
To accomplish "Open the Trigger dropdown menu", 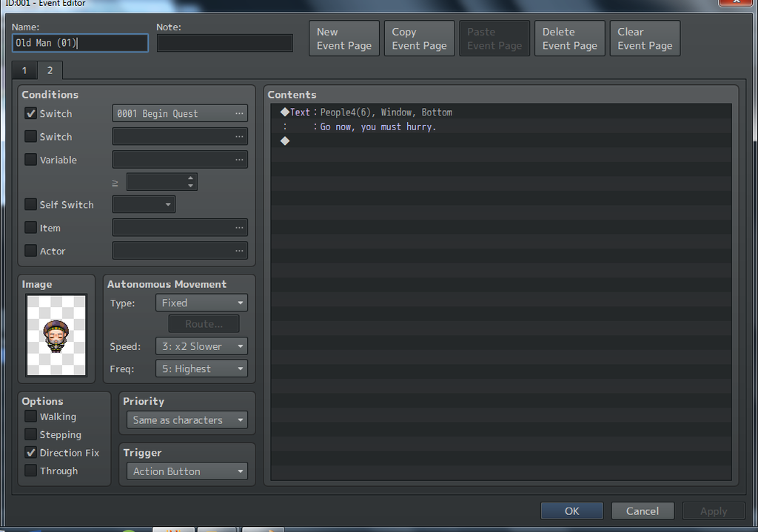I will coord(187,471).
